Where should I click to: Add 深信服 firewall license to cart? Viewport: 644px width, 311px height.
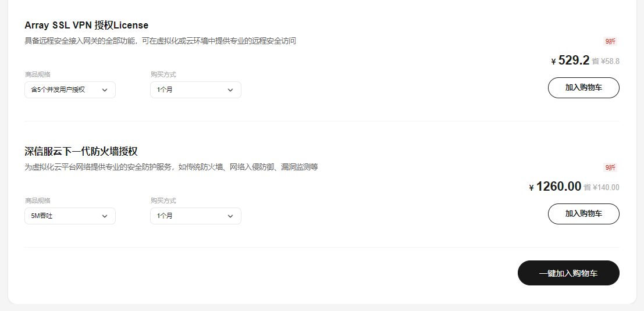coord(583,214)
